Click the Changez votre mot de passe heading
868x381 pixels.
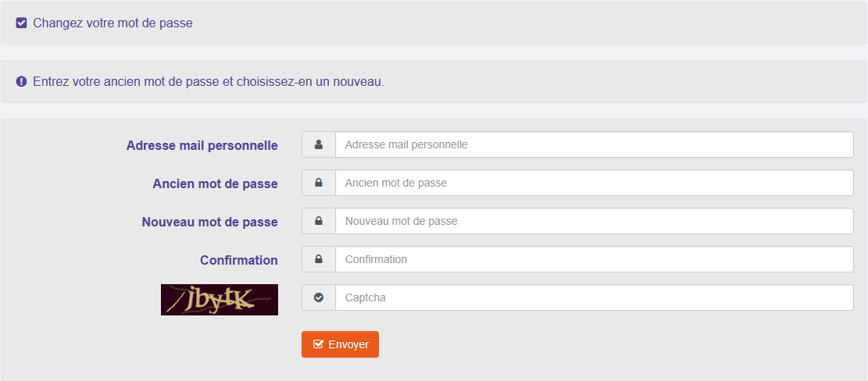point(113,23)
